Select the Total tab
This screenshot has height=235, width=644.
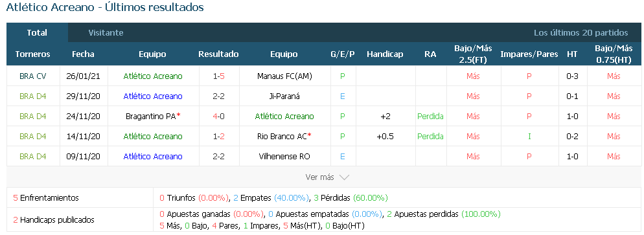pyautogui.click(x=37, y=33)
